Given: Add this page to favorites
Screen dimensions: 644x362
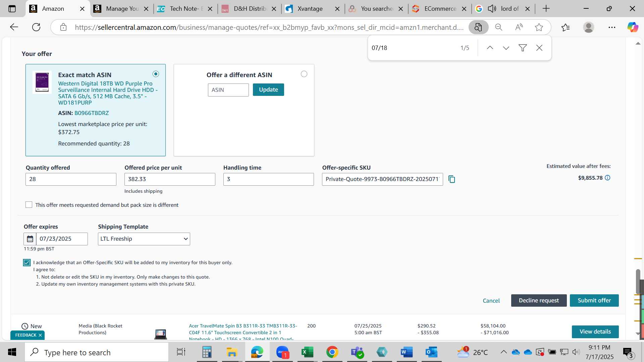Looking at the screenshot, I should coord(539,27).
